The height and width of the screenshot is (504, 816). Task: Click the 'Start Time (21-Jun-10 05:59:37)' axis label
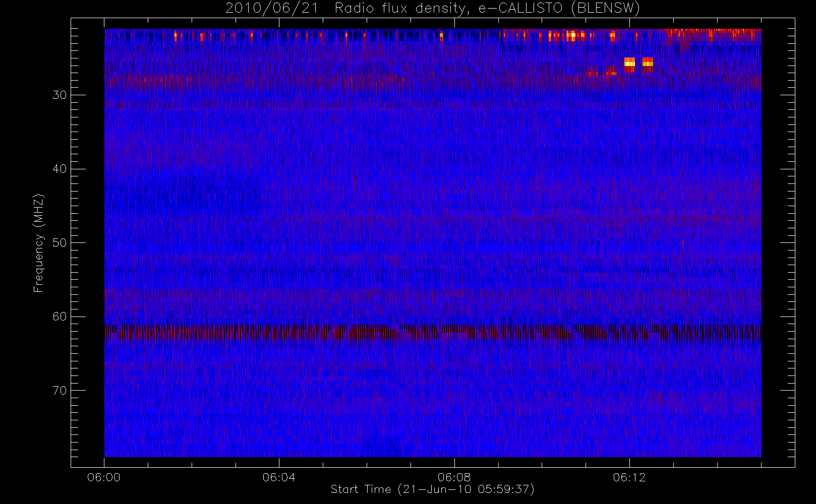tap(432, 489)
